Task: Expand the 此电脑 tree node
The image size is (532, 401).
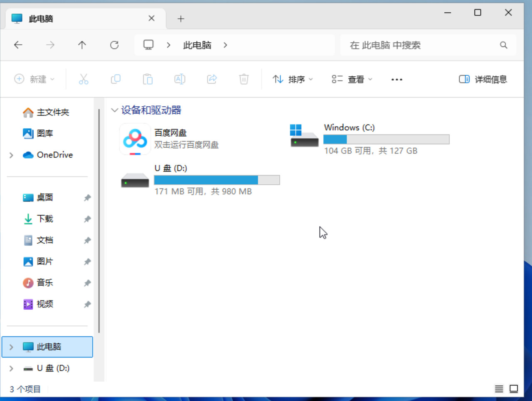Action: pos(11,347)
